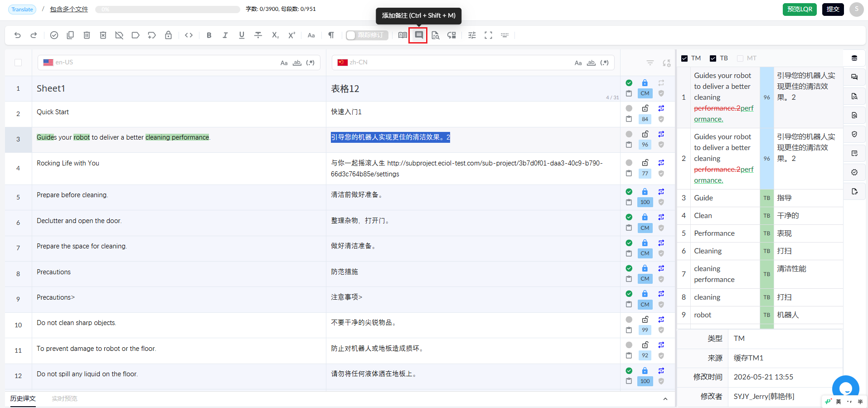Image resolution: width=868 pixels, height=408 pixels.
Task: Click the confirm segment checkmark icon
Action: coord(54,35)
